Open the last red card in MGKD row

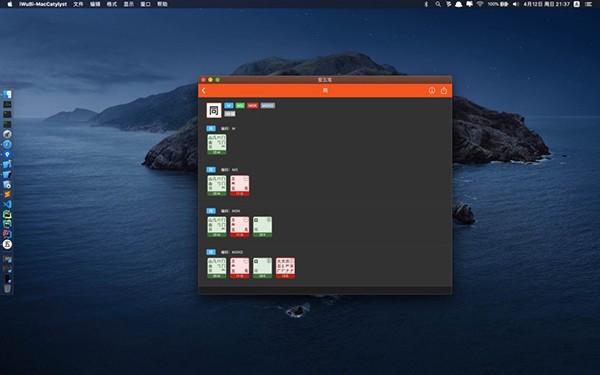click(x=285, y=268)
